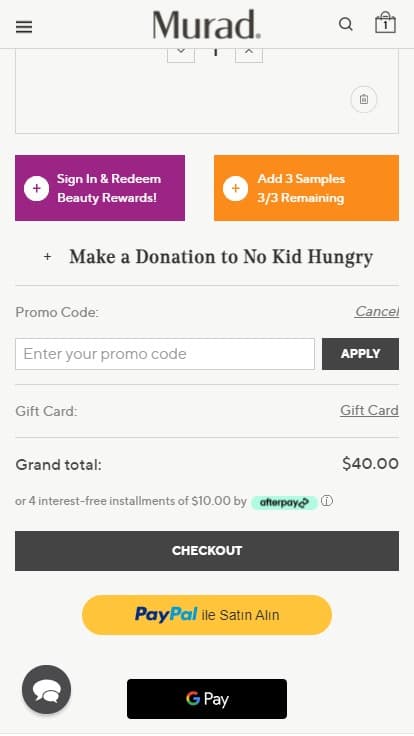Decrease item quantity with down arrow
This screenshot has width=414, height=736.
tap(181, 53)
